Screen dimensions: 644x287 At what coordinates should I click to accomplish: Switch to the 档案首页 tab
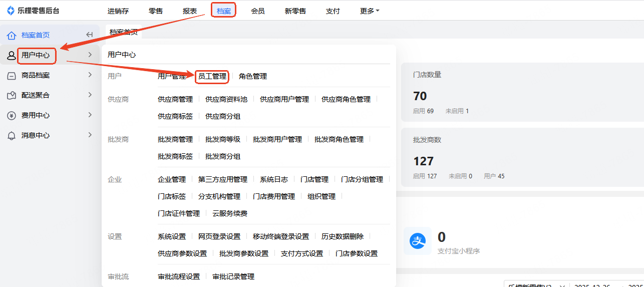point(124,32)
